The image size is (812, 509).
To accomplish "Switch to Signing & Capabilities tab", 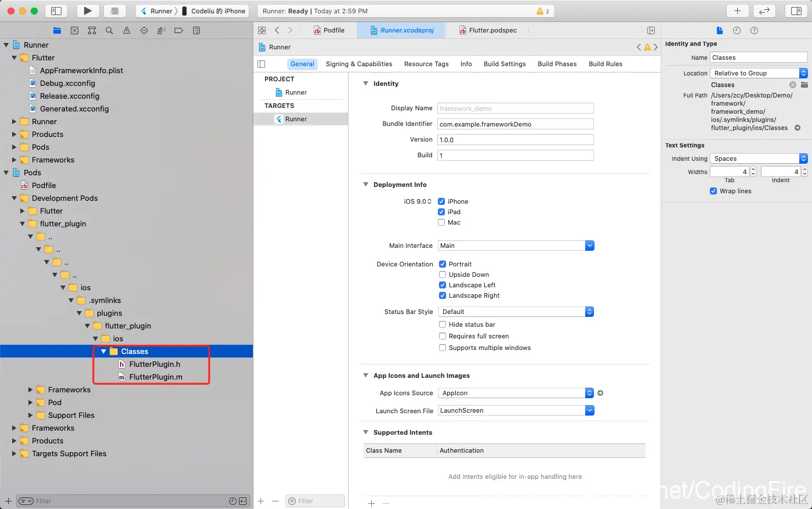I will 359,64.
